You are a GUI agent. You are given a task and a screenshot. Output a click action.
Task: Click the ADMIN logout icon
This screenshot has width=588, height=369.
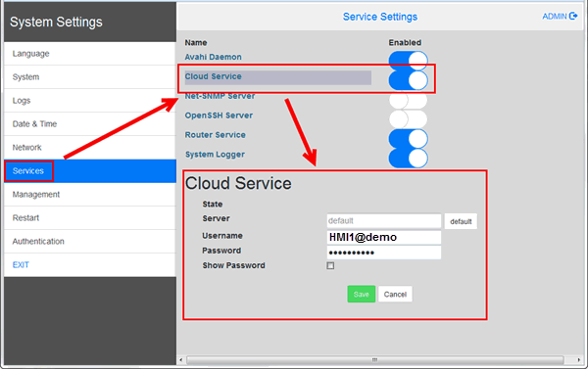tap(573, 16)
